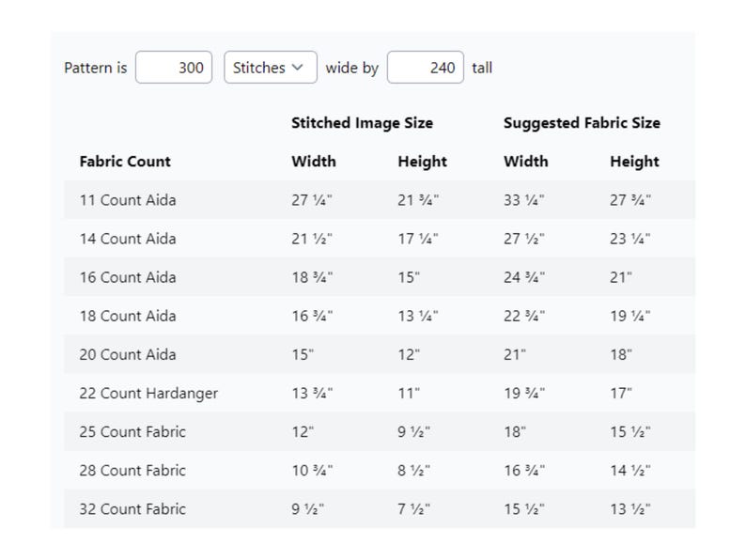
Task: Click the Height header under Suggested Fabric Size
Action: [634, 162]
